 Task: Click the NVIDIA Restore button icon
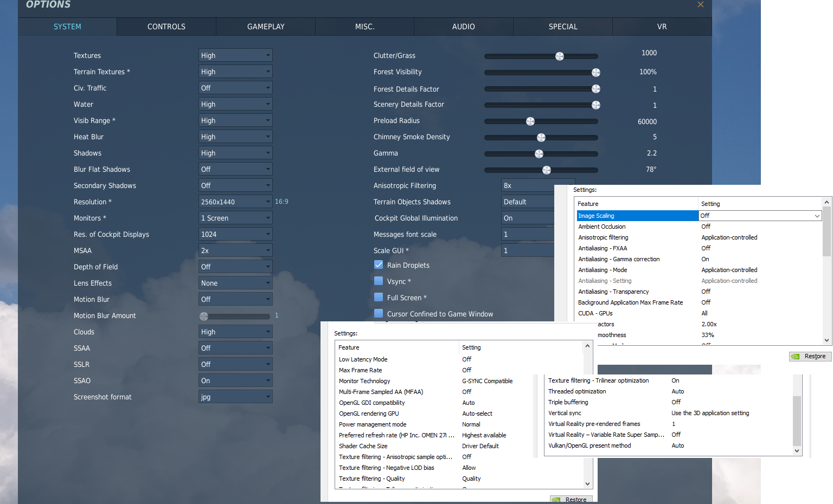point(796,356)
